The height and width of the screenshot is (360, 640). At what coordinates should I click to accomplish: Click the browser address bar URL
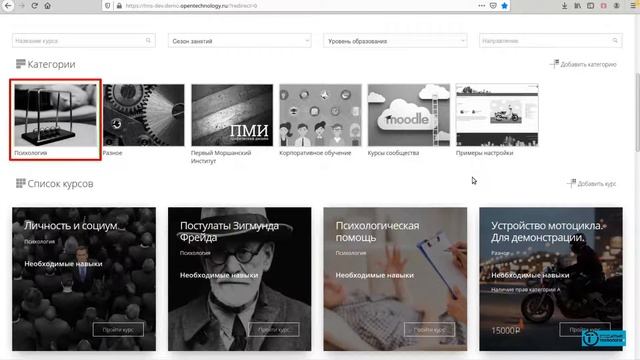pyautogui.click(x=191, y=6)
